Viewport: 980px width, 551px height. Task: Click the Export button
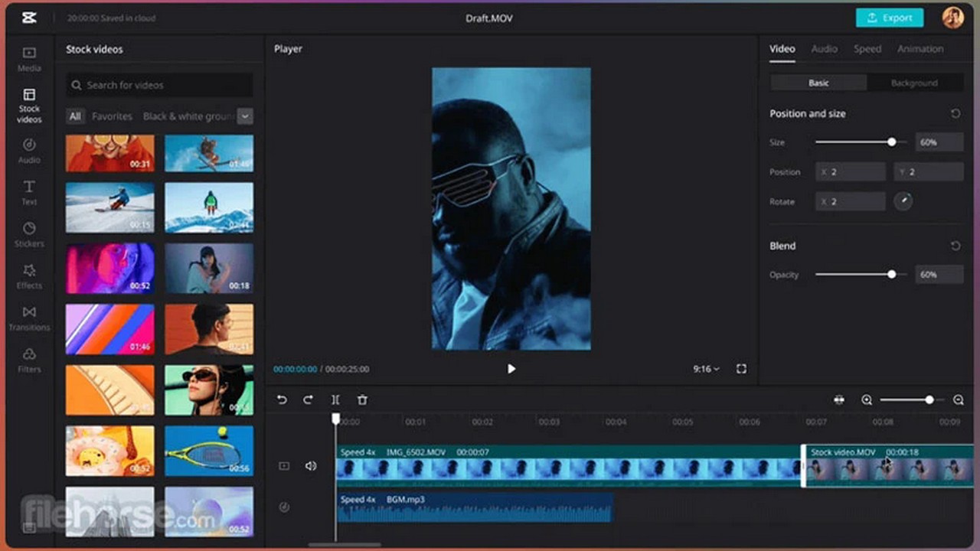890,18
